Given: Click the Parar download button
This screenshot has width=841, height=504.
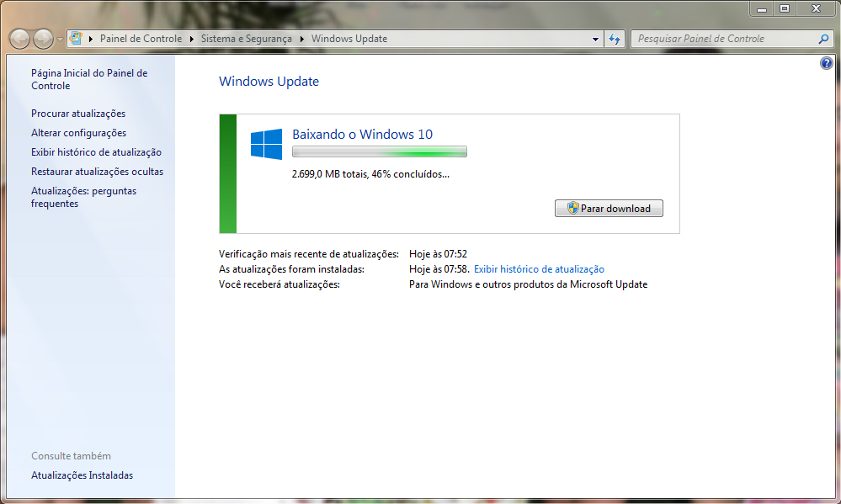Looking at the screenshot, I should 609,209.
